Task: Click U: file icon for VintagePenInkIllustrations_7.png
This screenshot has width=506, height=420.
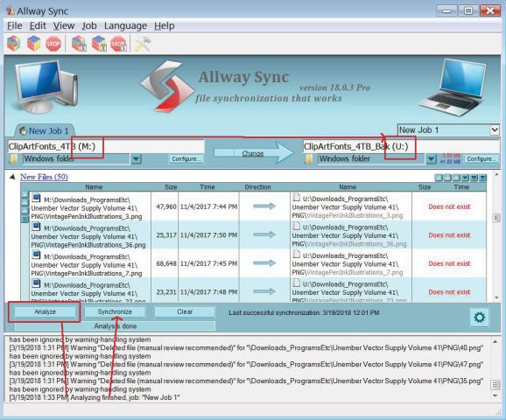Action: [296, 254]
